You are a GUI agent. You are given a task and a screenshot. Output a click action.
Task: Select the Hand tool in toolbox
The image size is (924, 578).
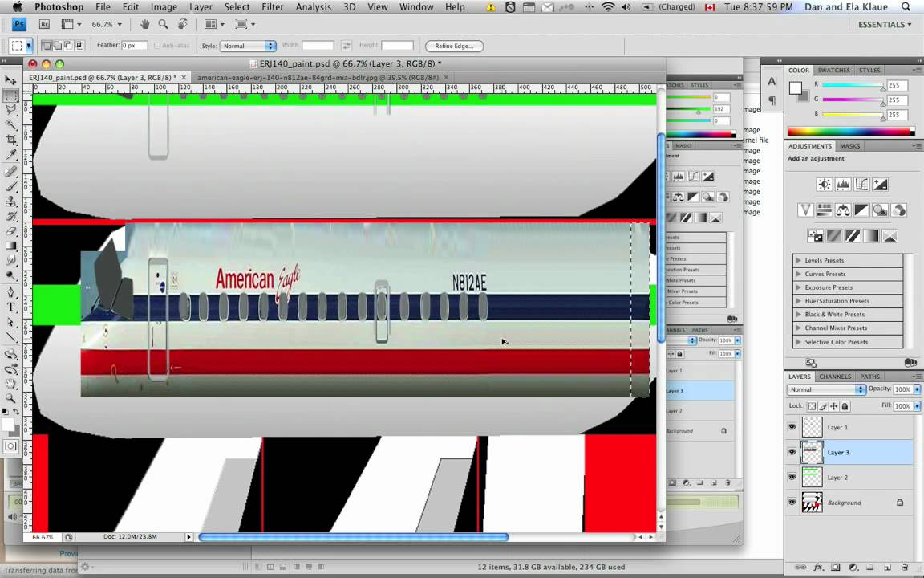(11, 384)
